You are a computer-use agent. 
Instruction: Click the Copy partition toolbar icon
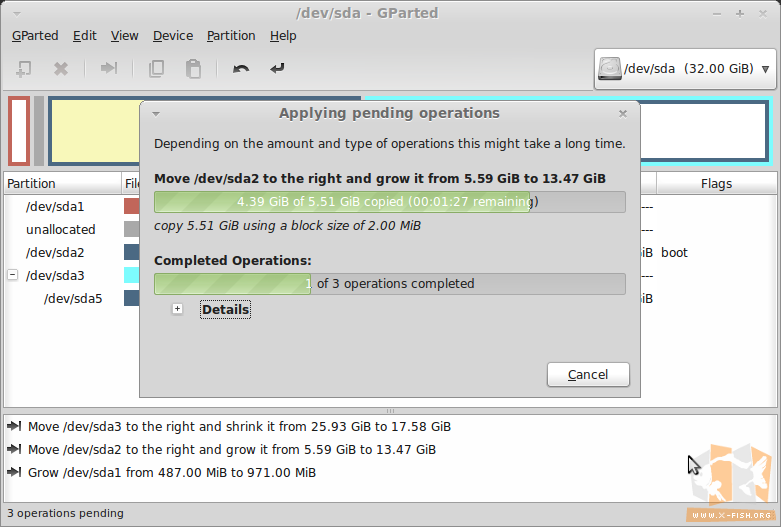point(156,69)
